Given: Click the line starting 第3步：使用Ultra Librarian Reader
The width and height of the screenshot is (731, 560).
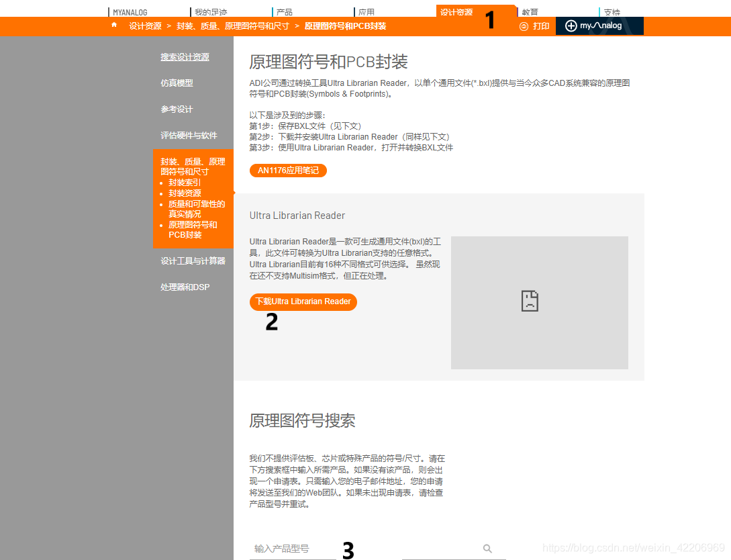Looking at the screenshot, I should (x=351, y=147).
